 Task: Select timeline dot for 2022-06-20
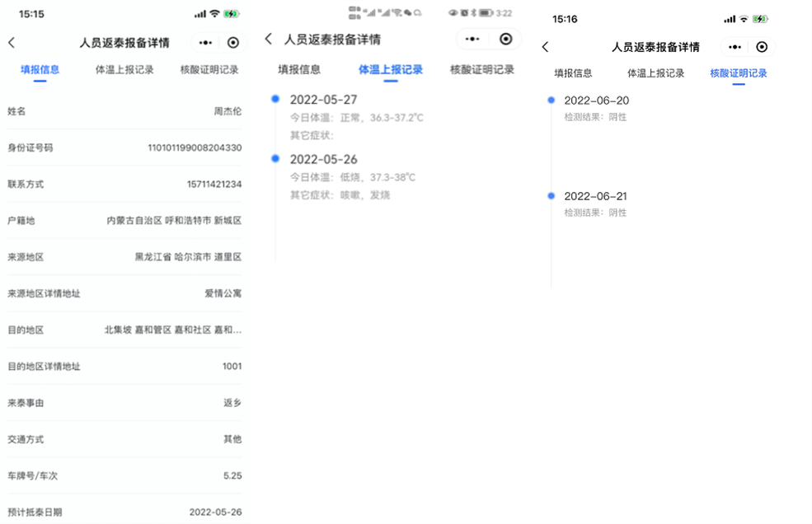click(551, 100)
